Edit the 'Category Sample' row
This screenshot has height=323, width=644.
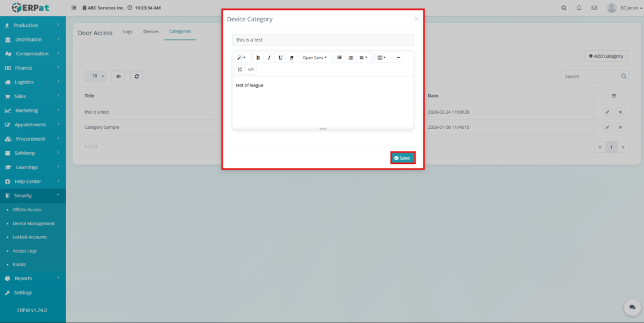[608, 127]
